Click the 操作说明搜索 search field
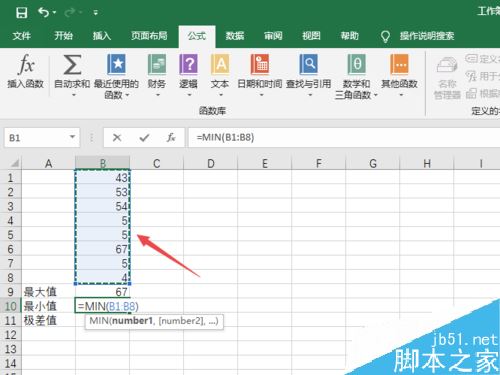The image size is (500, 375). tap(427, 35)
